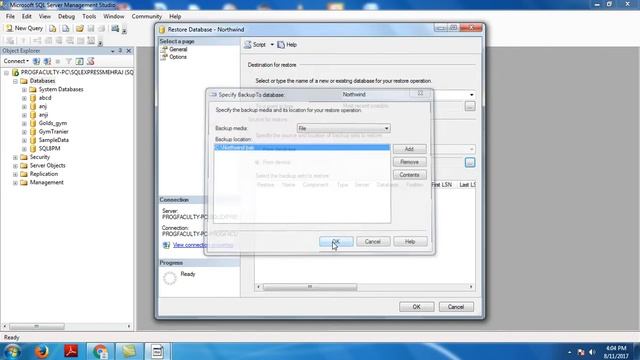Click the red icon at Object Explorer toolbar end
This screenshot has width=640, height=360.
pos(91,61)
